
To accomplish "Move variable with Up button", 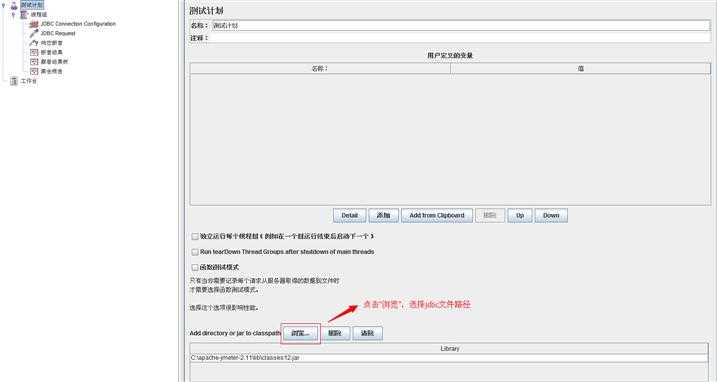I will click(x=520, y=215).
